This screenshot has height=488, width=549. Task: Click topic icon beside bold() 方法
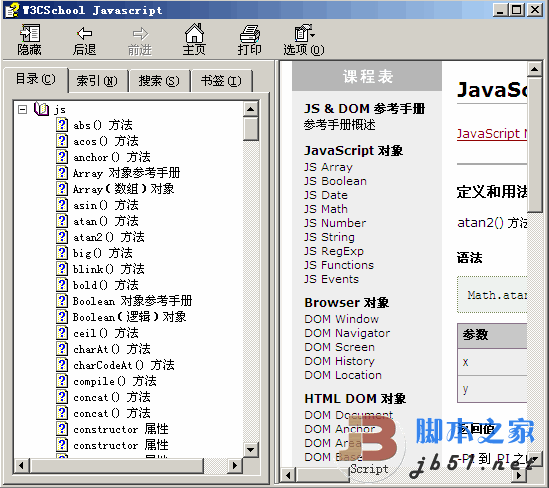pos(62,285)
